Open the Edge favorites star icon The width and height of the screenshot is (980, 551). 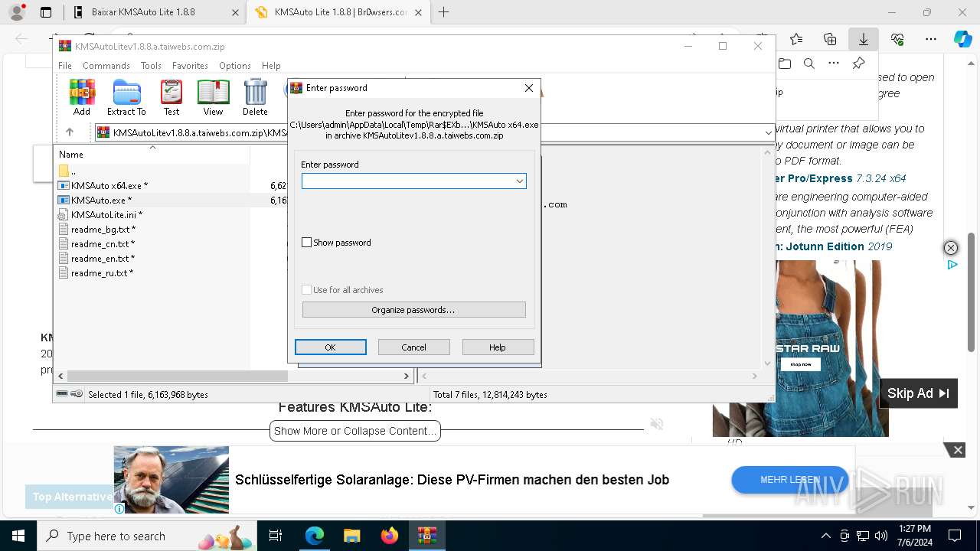[796, 39]
